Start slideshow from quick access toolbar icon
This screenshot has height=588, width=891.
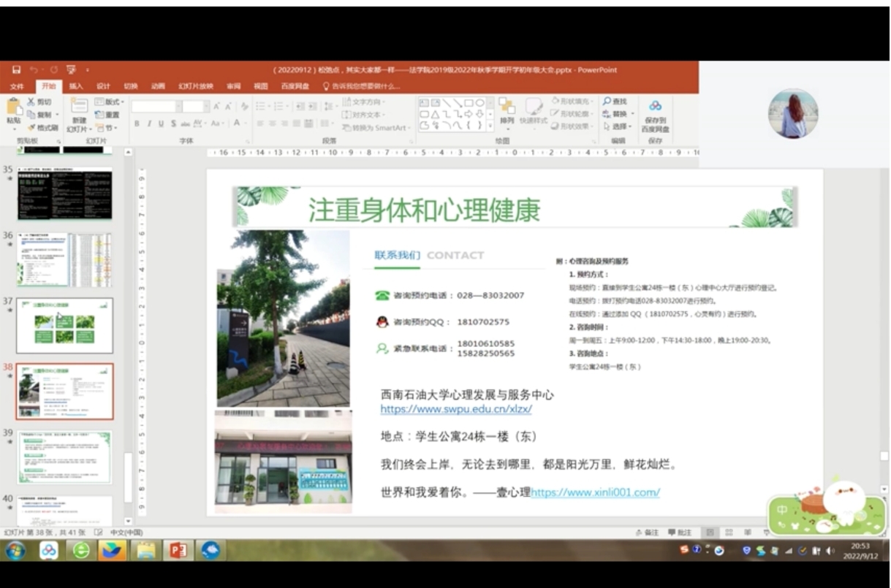pos(71,70)
